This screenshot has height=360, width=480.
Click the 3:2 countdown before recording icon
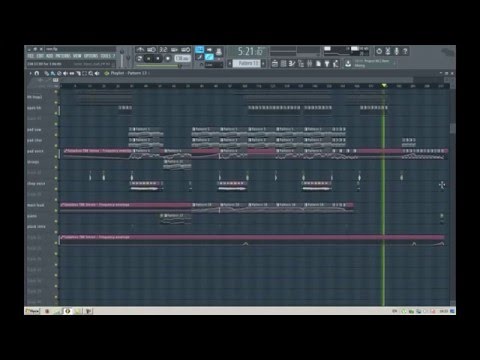coord(163,50)
